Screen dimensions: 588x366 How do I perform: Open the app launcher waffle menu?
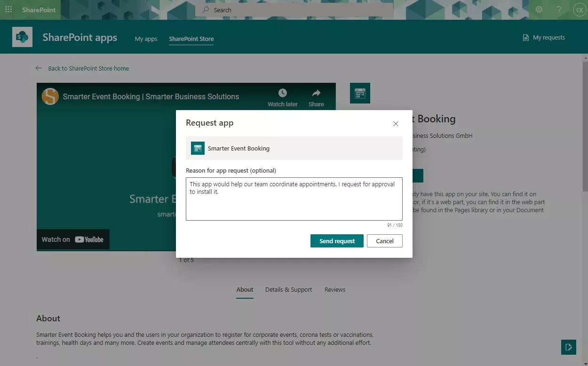8,9
